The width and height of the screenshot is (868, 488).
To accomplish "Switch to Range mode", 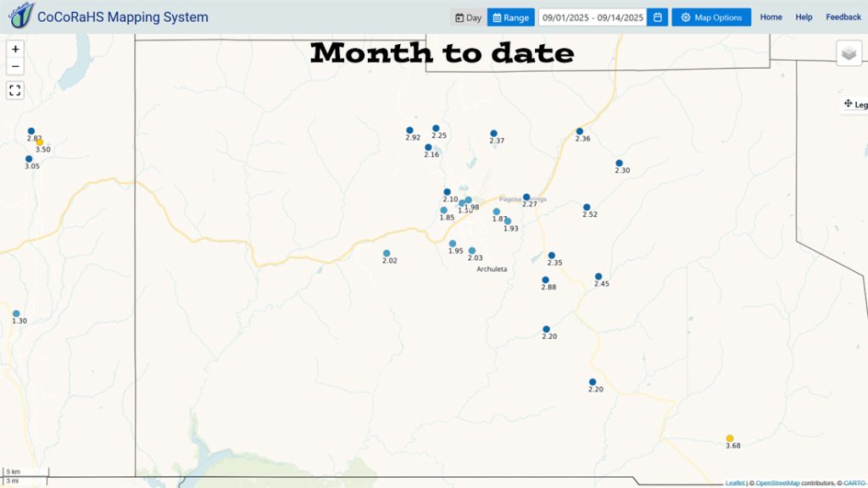I will (511, 17).
